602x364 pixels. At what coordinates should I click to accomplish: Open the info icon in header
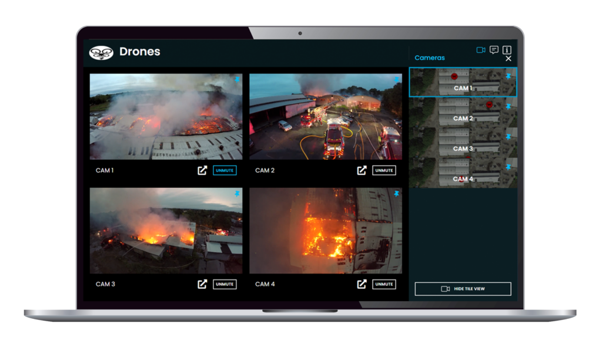507,50
